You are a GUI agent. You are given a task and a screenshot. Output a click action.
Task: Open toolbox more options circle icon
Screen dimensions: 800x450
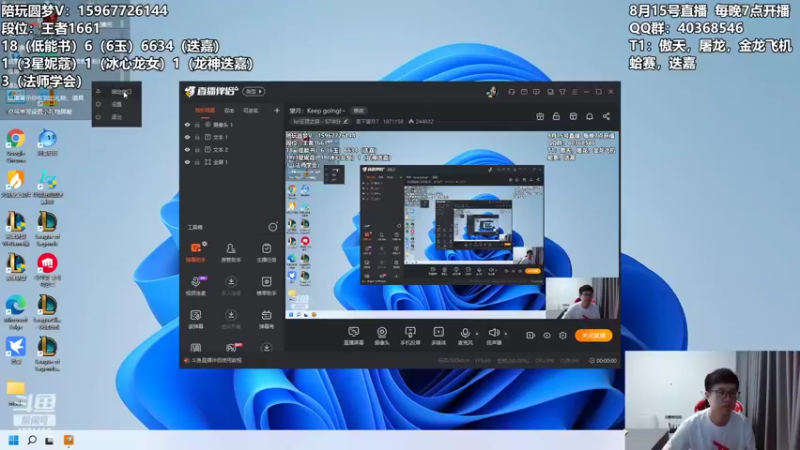pos(273,227)
